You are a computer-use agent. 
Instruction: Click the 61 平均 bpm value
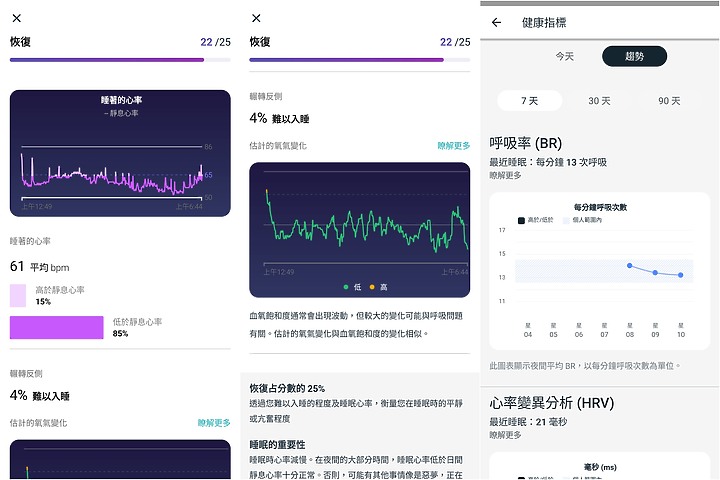coord(39,266)
